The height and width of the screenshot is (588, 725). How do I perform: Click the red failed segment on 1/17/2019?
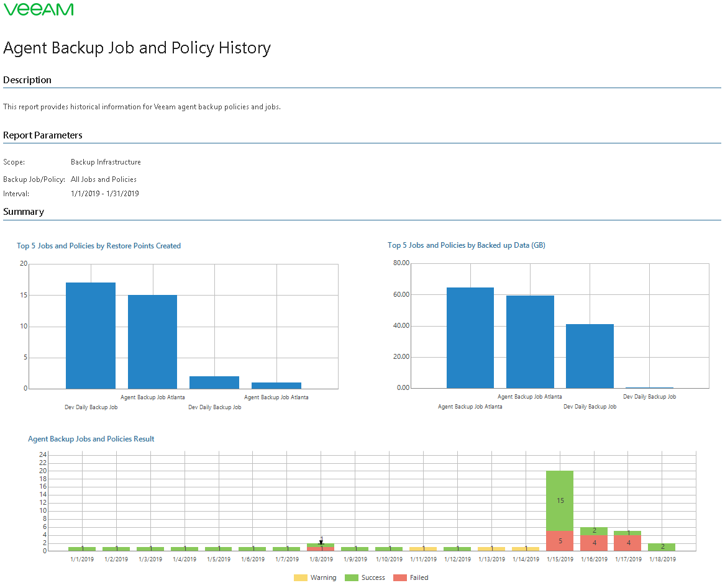coord(628,543)
